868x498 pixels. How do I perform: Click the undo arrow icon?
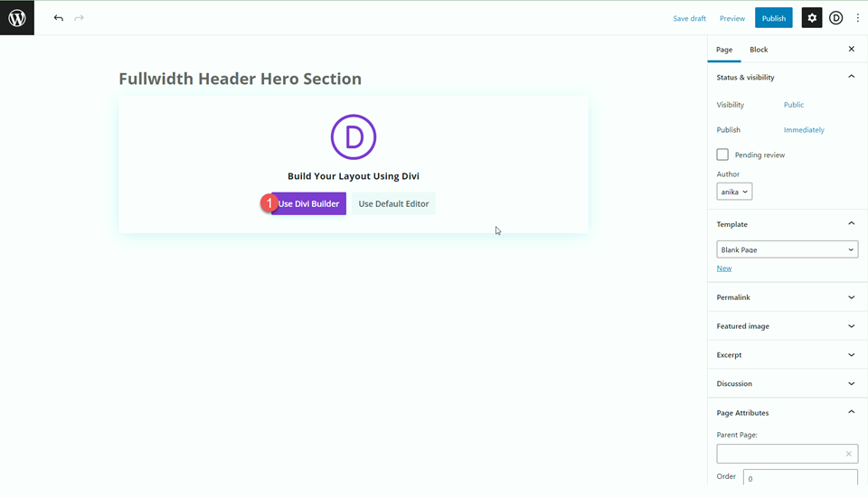(58, 18)
